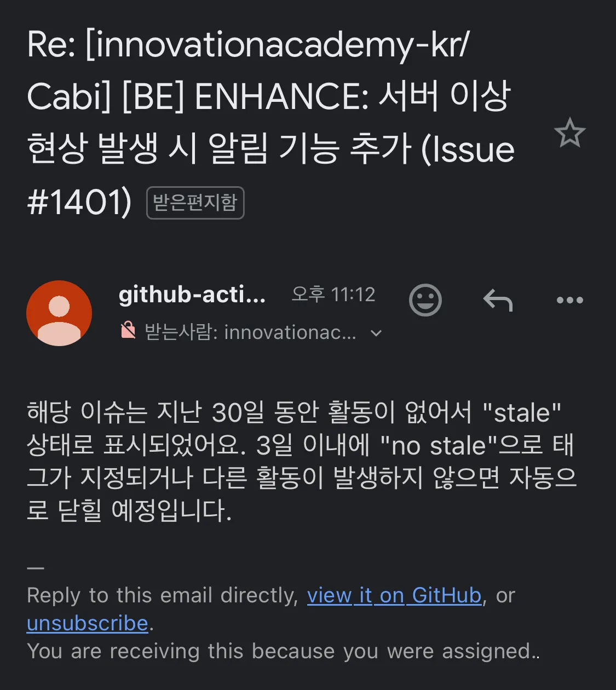Reply using the curved arrow icon
The height and width of the screenshot is (690, 616).
(498, 300)
